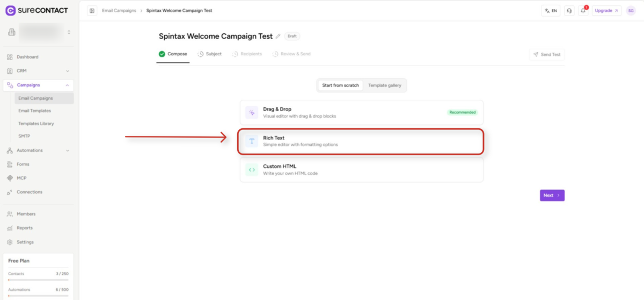Click the Custom HTML code icon
The image size is (644, 300).
pyautogui.click(x=252, y=170)
